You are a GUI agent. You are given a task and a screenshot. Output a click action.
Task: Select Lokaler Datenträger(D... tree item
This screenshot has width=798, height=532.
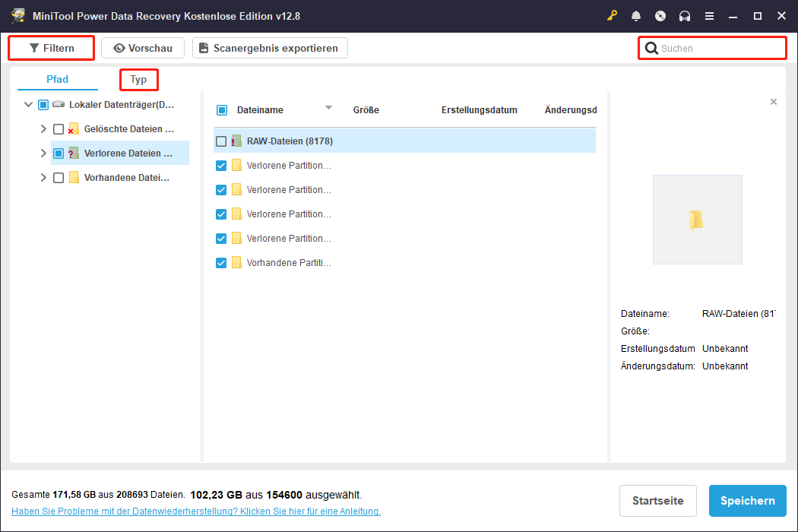(122, 104)
